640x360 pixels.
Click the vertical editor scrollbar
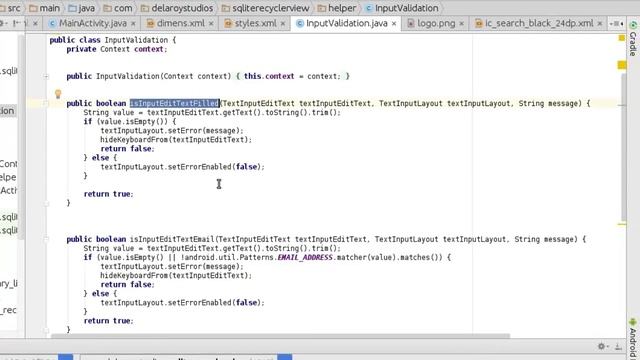(x=623, y=147)
